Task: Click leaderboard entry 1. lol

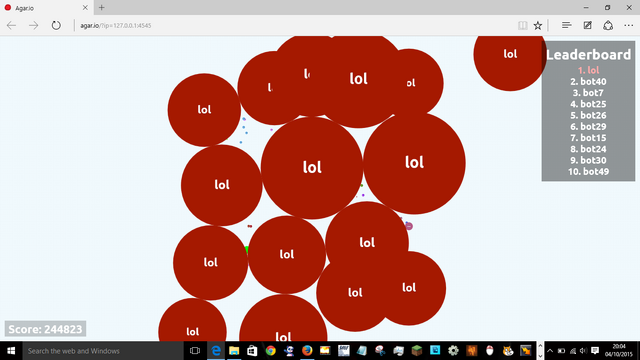Action: 589,70
